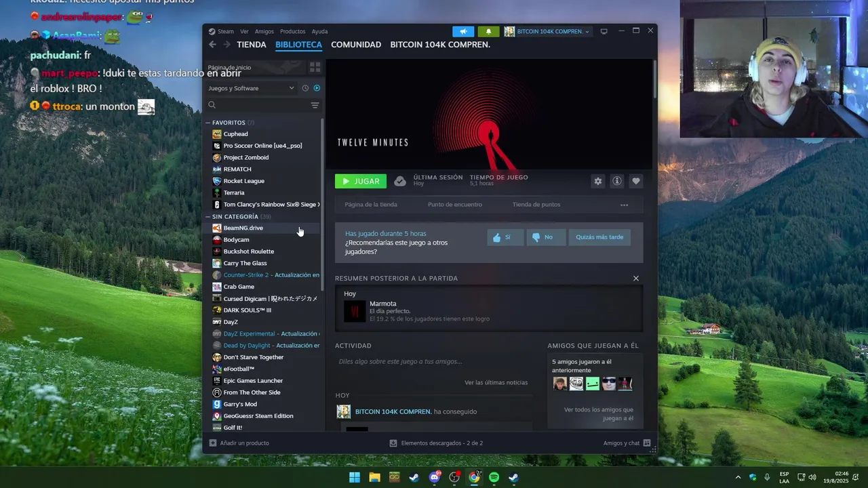Go back with the left arrow
This screenshot has height=488, width=868.
point(212,45)
